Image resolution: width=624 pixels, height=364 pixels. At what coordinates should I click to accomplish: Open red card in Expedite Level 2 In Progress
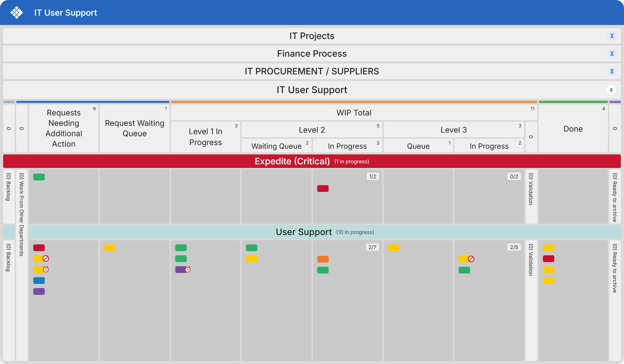coord(323,188)
